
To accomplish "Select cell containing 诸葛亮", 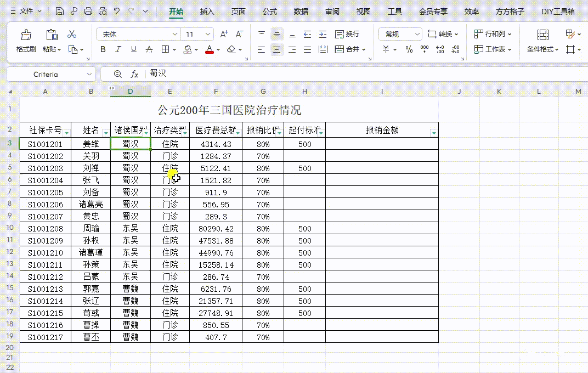I will [x=91, y=204].
